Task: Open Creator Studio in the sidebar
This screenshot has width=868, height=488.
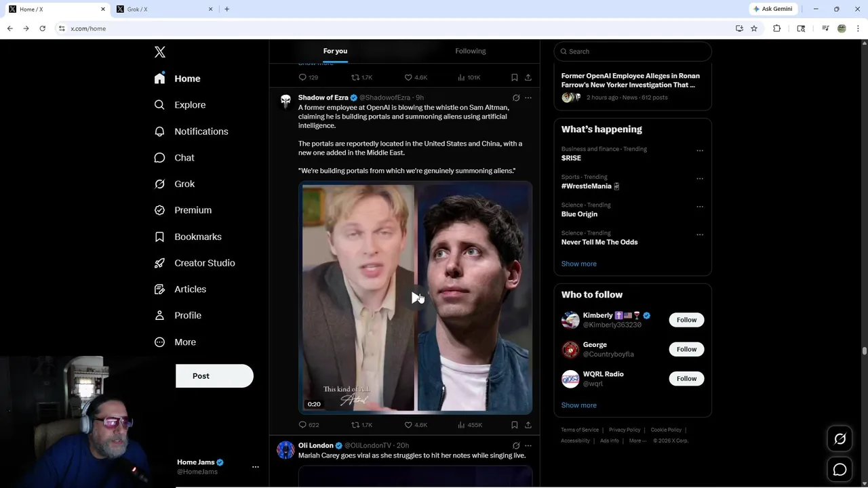Action: pos(195,263)
